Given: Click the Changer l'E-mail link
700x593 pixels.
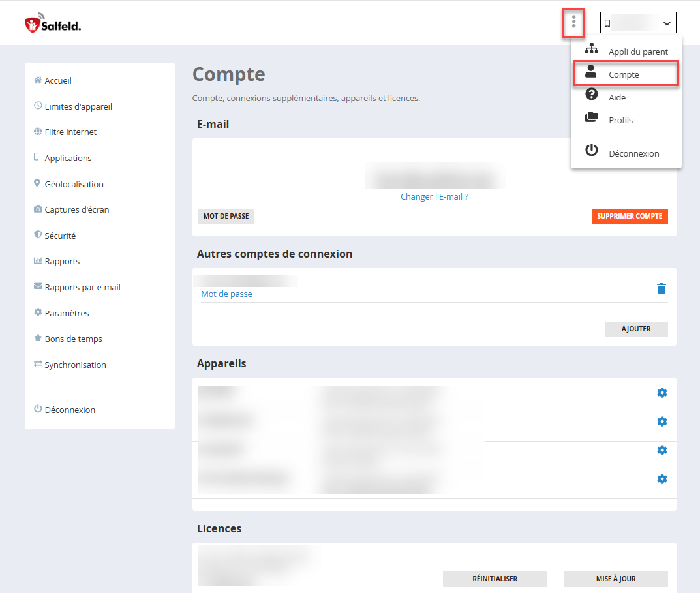Looking at the screenshot, I should tap(434, 196).
